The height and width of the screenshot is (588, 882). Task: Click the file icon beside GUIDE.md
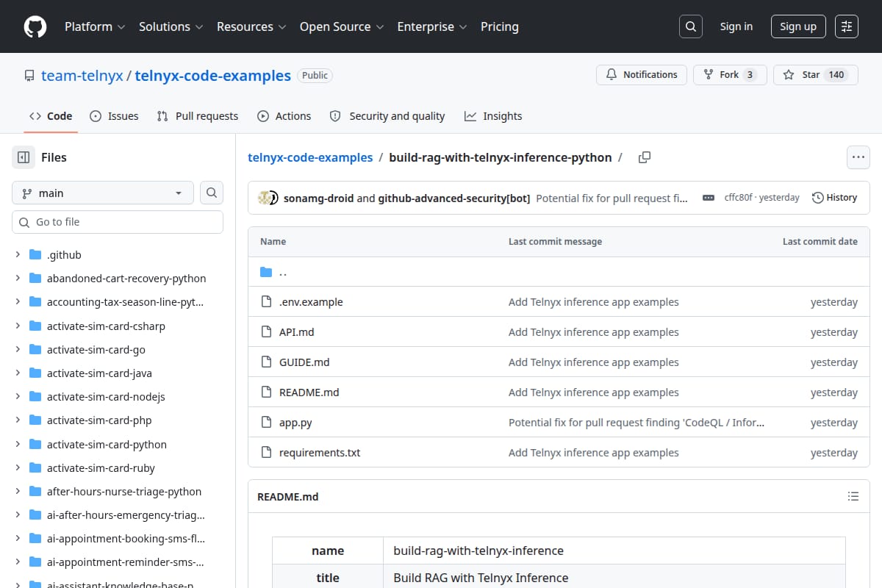(266, 362)
